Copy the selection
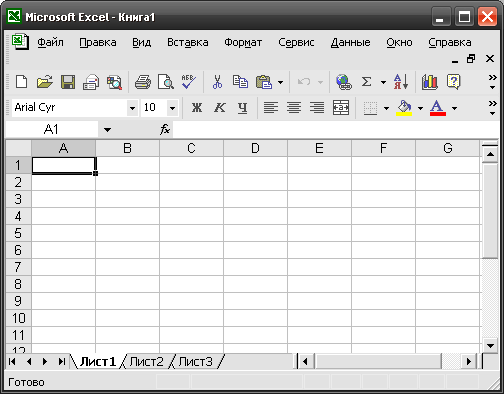 pos(240,82)
